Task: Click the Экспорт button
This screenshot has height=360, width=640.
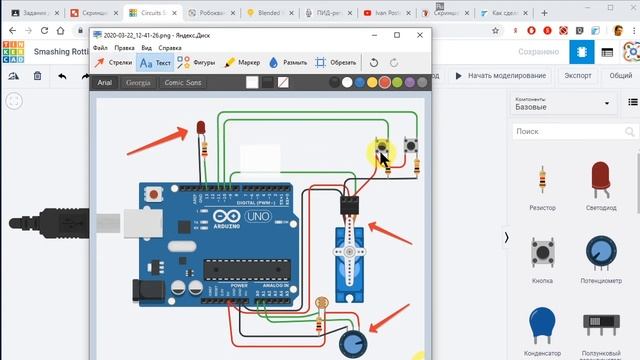Action: (x=578, y=76)
